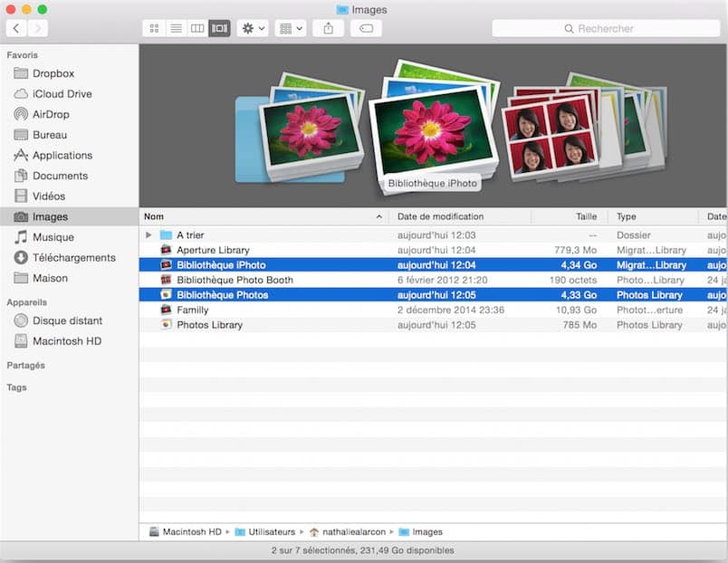The width and height of the screenshot is (728, 563).
Task: Click the 779,3 Mo size cell
Action: pyautogui.click(x=575, y=250)
